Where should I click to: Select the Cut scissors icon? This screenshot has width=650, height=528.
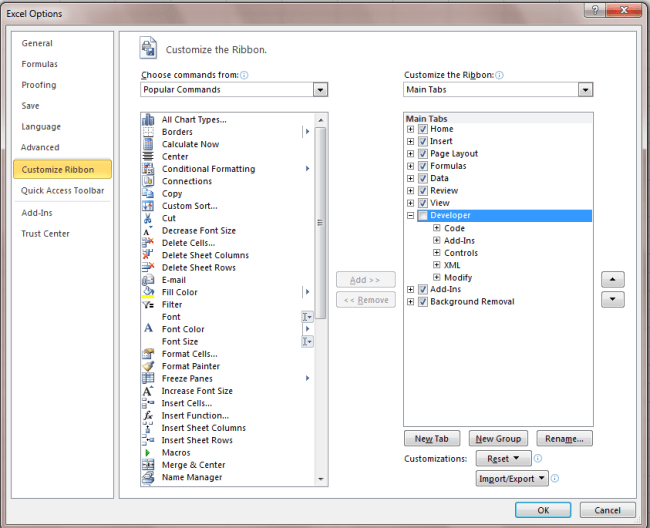149,218
